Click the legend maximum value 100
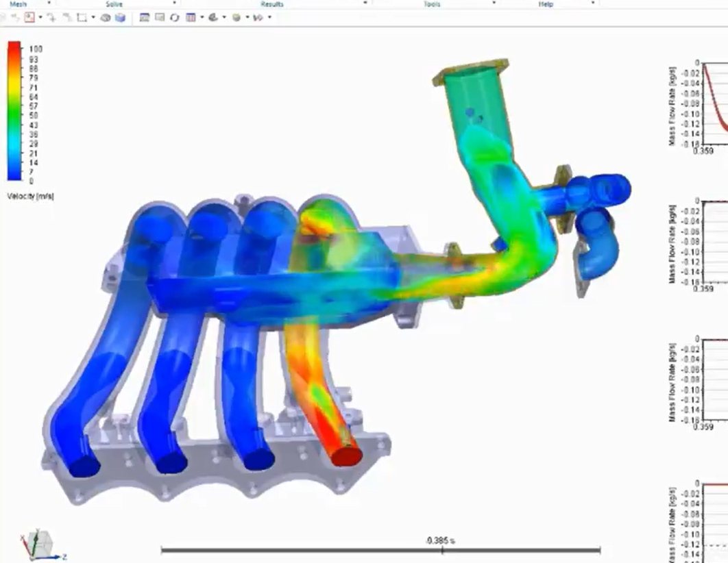The image size is (728, 563). (36, 49)
